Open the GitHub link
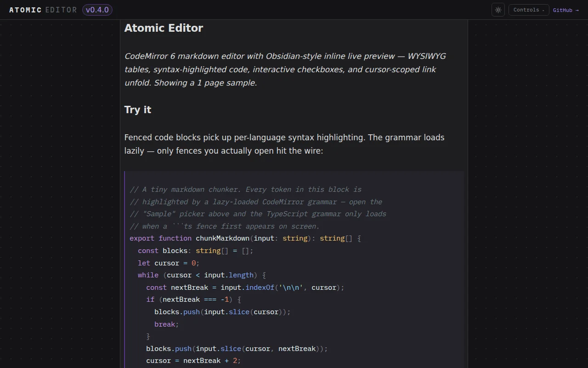This screenshot has height=368, width=588. click(566, 10)
